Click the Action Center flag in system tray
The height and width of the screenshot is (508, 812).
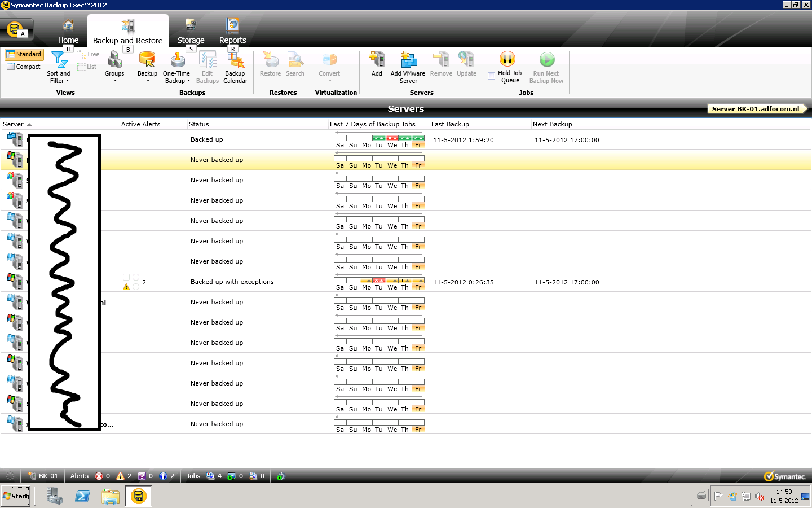(x=718, y=496)
